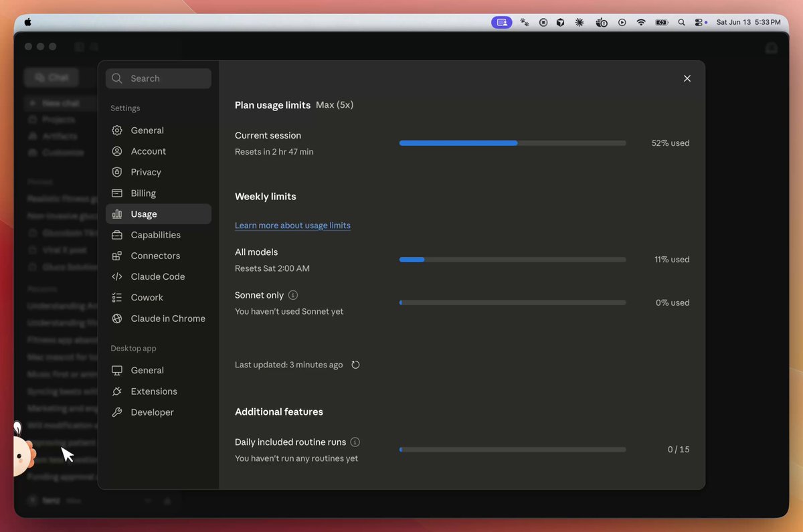Open the Apple menu
Screen dimensions: 803x532
coord(28,22)
